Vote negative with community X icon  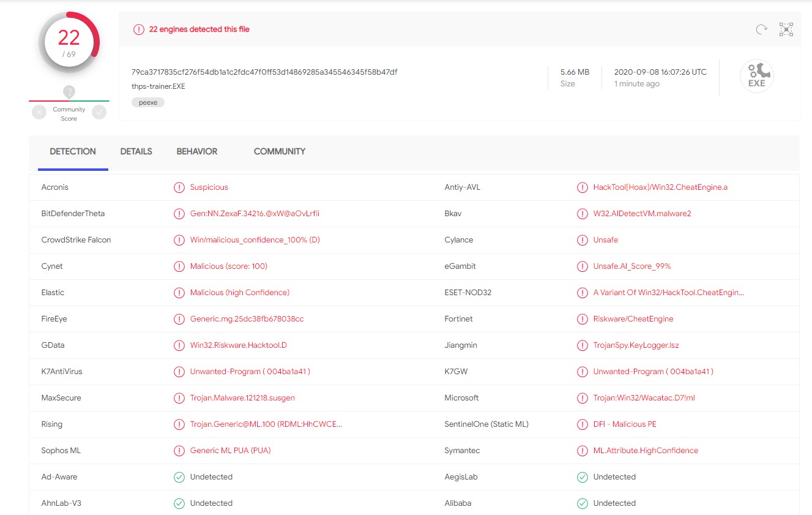(39, 112)
